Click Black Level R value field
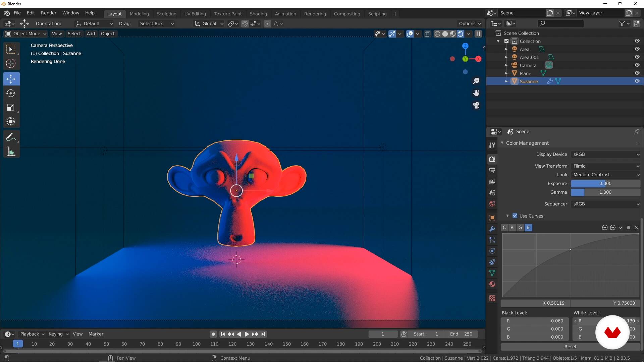This screenshot has height=362, width=644. click(535, 321)
